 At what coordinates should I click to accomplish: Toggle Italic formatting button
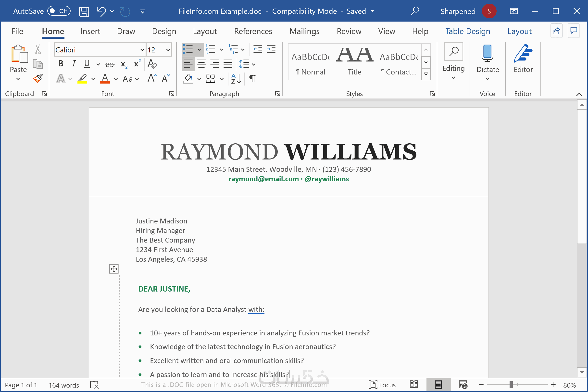click(74, 64)
